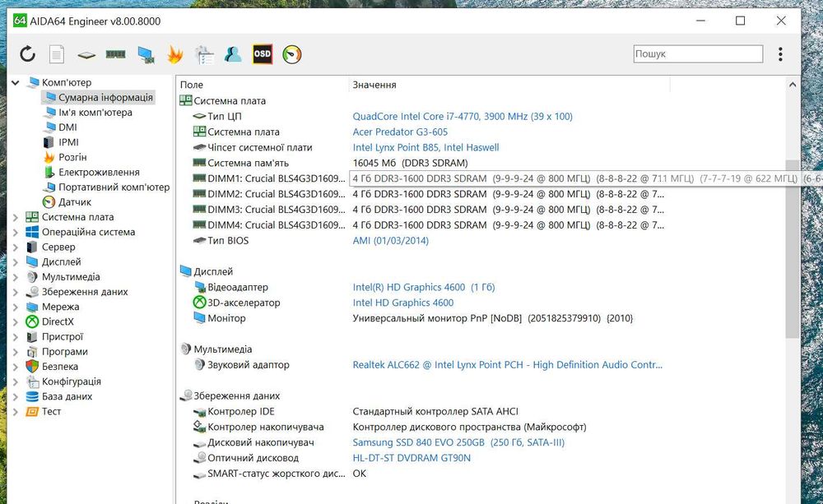Screen dimensions: 823x504
Task: Click the memory module toolbar icon
Action: [115, 54]
